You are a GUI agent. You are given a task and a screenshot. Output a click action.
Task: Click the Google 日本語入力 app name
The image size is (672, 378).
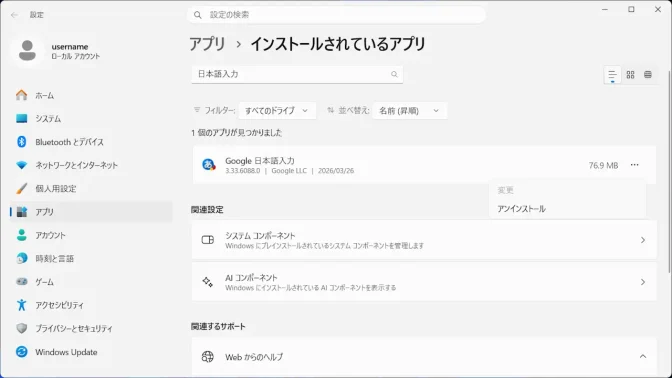click(260, 161)
